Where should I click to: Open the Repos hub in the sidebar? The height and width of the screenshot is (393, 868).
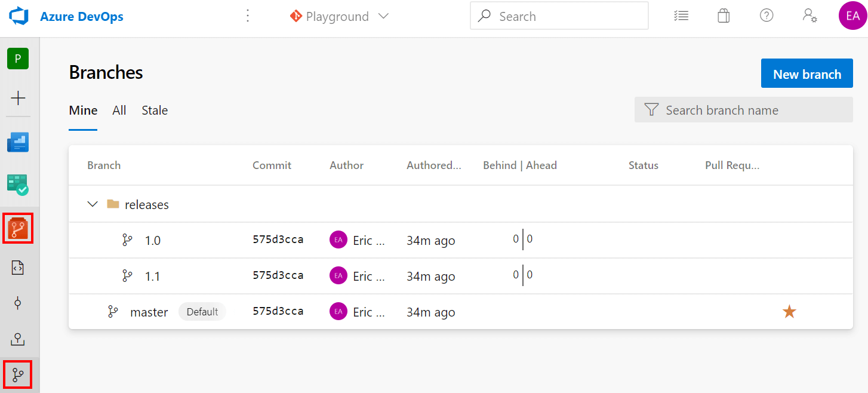18,228
